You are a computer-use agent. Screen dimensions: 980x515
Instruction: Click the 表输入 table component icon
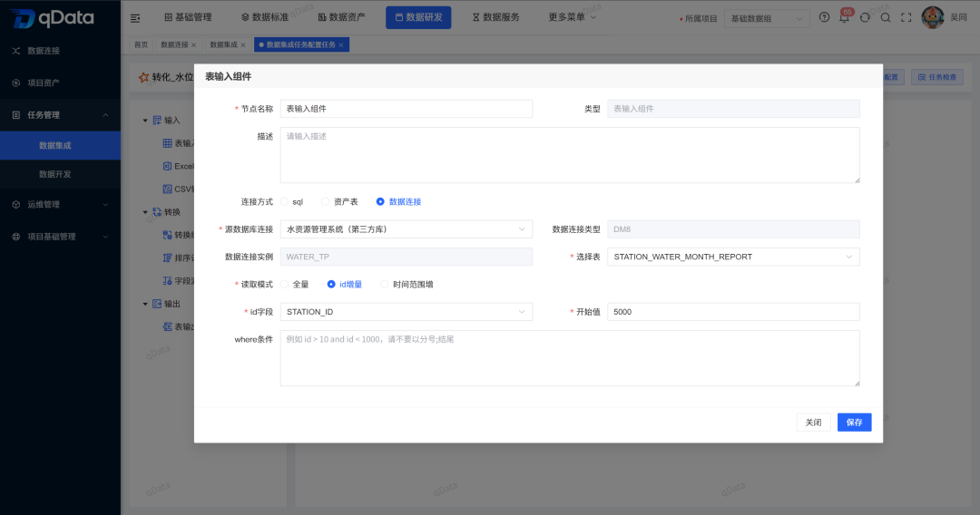coord(168,143)
